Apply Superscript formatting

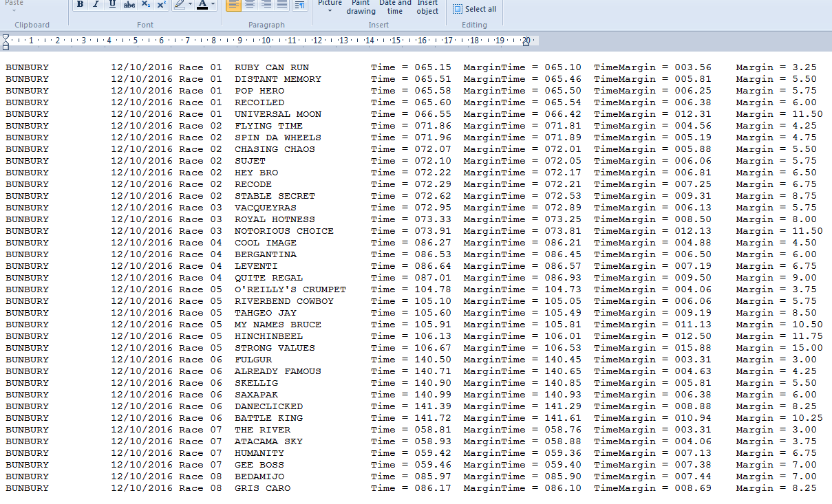[x=161, y=4]
